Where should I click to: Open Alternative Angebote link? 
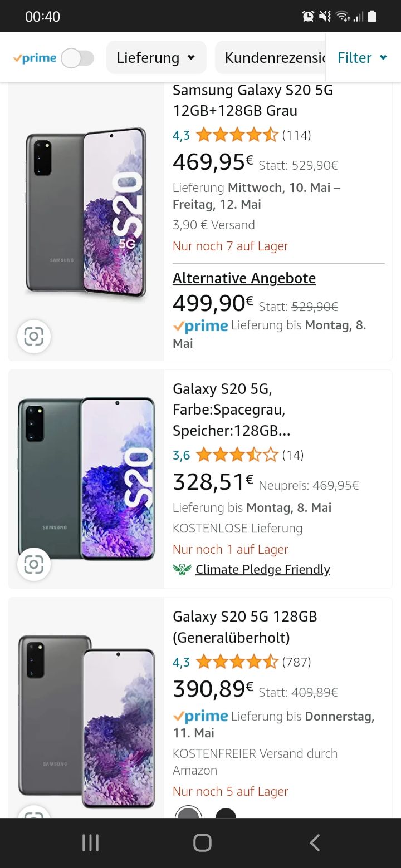244,278
